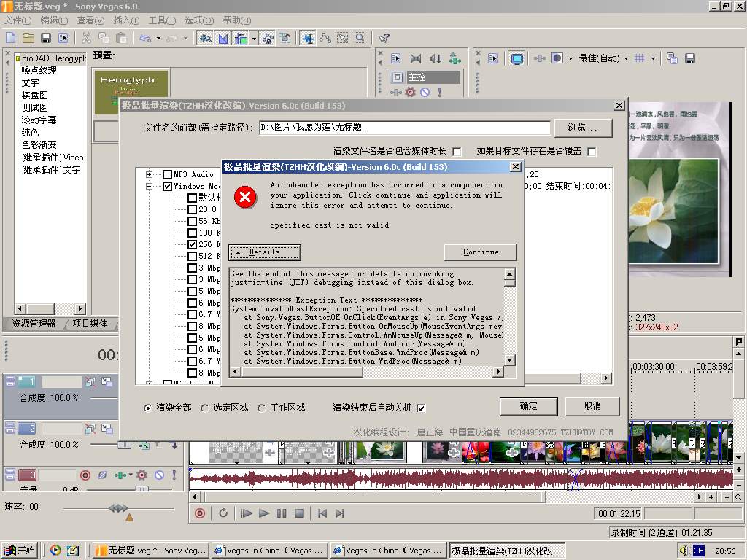
Task: Toggle Enable Snapping icon
Action: (x=205, y=38)
